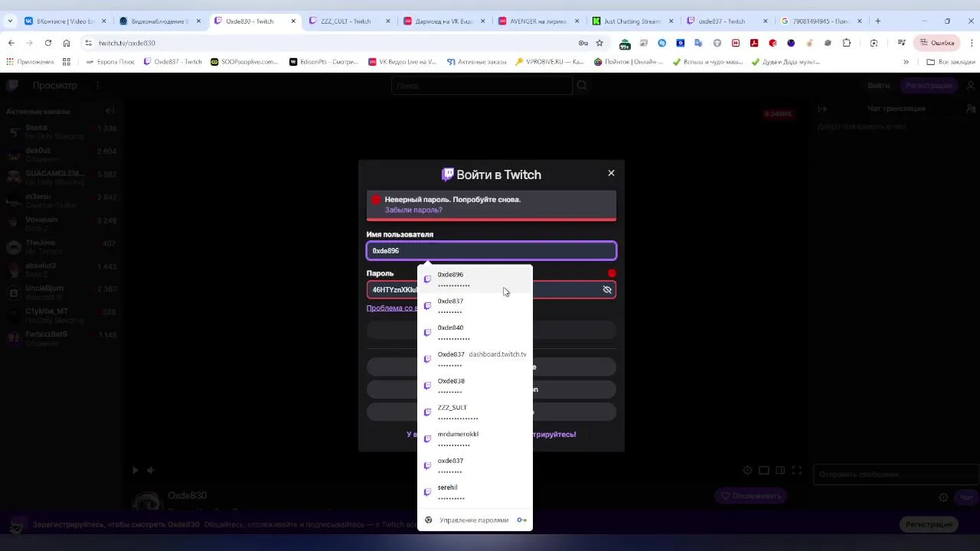Choose saved account serehil

click(475, 492)
